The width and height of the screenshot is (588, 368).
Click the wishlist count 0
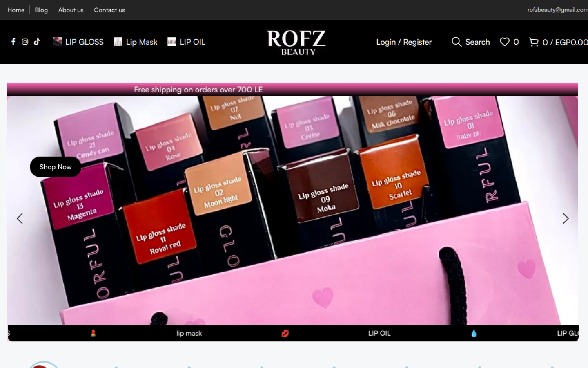pyautogui.click(x=516, y=42)
